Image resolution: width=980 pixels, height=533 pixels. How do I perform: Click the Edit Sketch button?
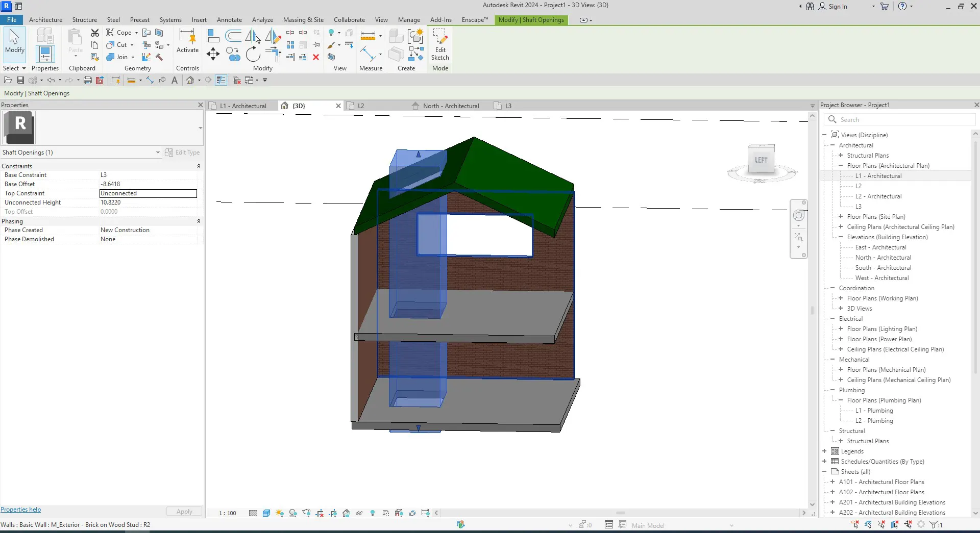[x=440, y=44]
